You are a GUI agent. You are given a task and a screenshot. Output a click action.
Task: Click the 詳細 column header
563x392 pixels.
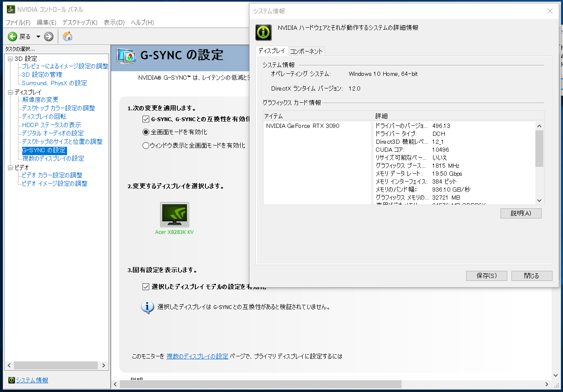click(459, 116)
